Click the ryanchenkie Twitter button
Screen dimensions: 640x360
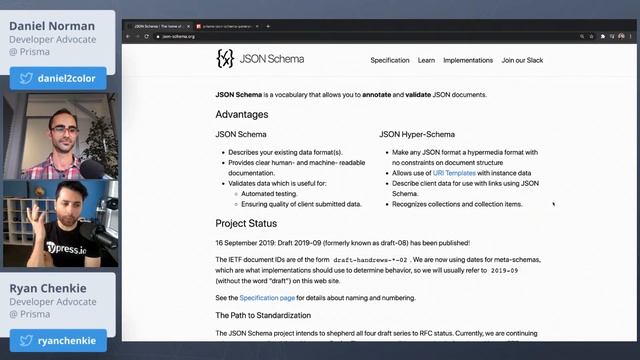(x=58, y=340)
